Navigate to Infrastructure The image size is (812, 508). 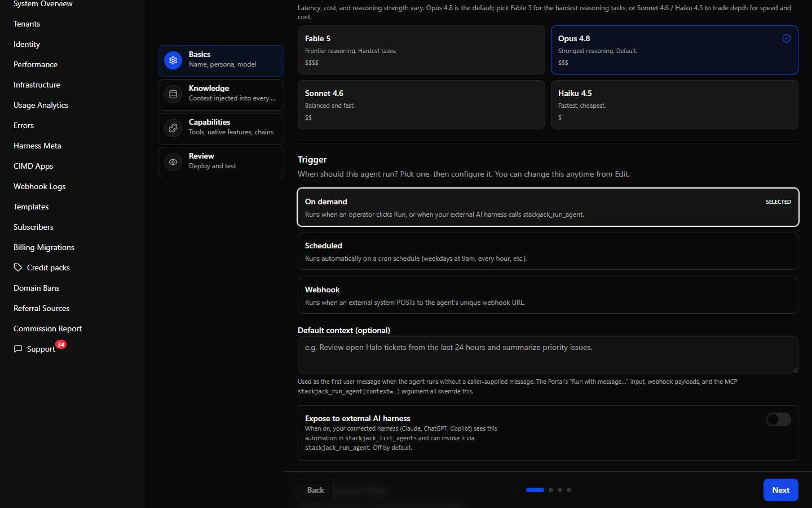click(37, 85)
